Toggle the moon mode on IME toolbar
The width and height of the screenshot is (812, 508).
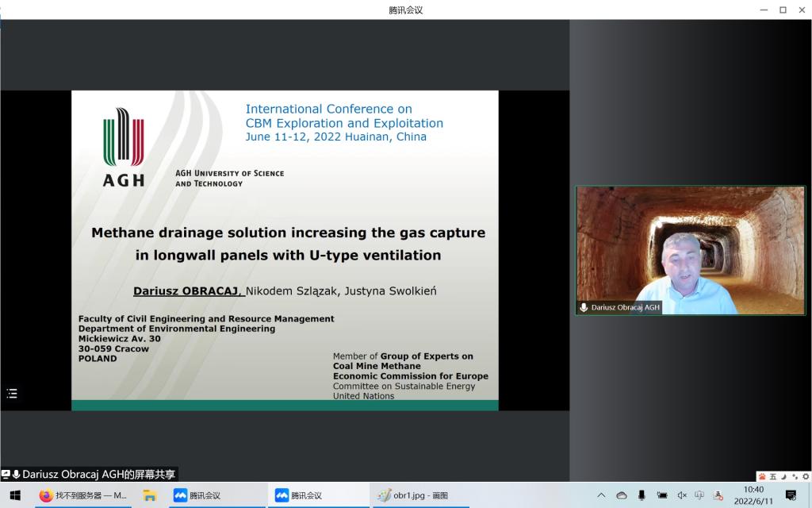(x=784, y=476)
